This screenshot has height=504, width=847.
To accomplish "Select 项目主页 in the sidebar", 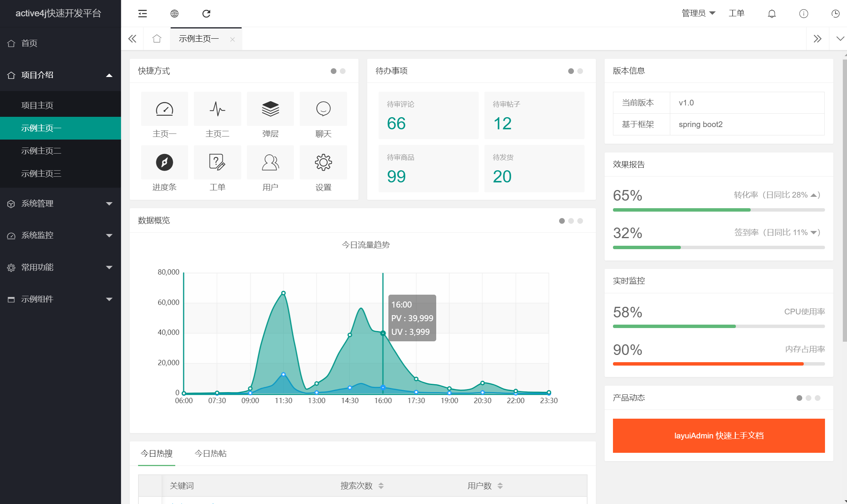I will pyautogui.click(x=61, y=105).
